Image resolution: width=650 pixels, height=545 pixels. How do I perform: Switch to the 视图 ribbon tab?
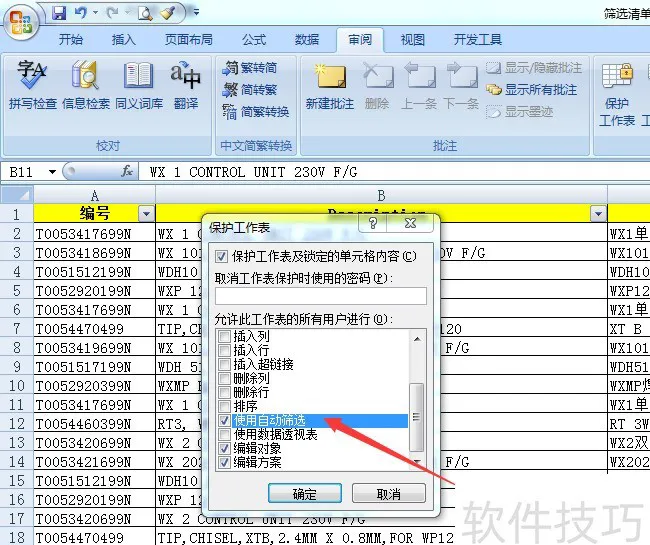(413, 40)
